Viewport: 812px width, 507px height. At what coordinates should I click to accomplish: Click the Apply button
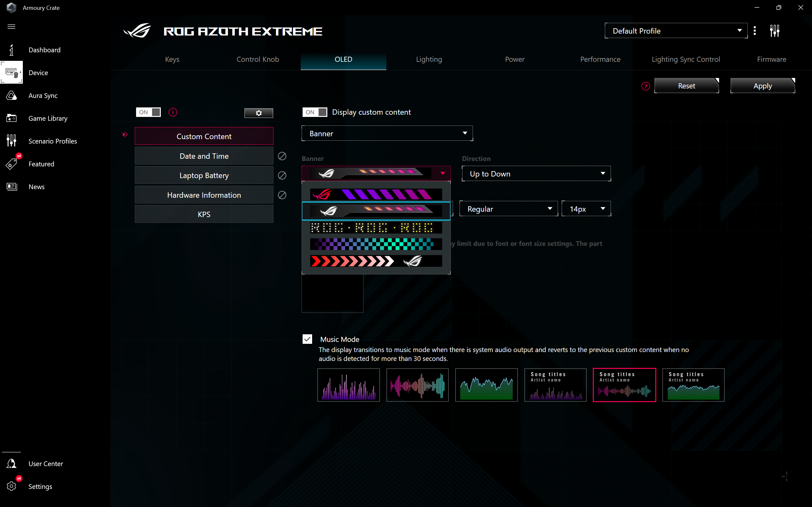[762, 86]
